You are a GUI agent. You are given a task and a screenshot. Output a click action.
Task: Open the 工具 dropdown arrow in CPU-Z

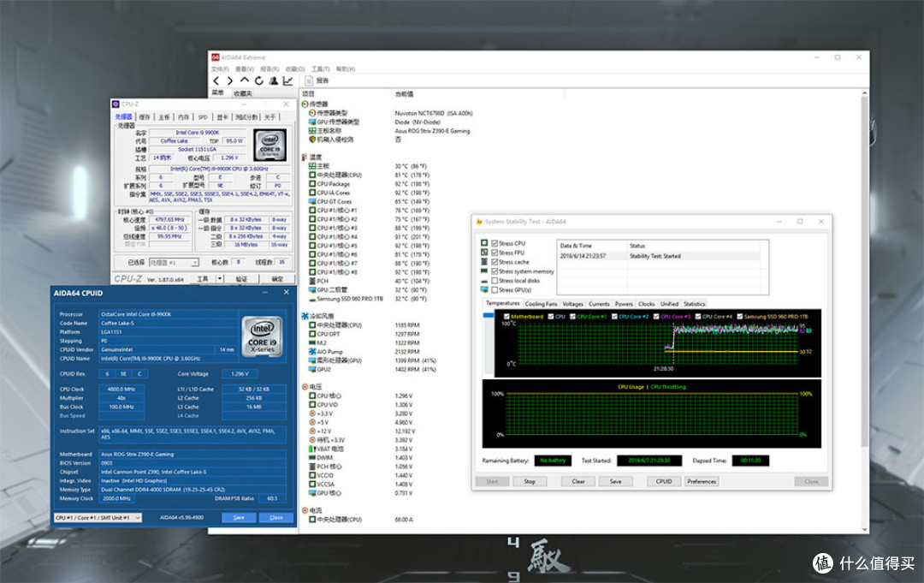click(x=220, y=279)
